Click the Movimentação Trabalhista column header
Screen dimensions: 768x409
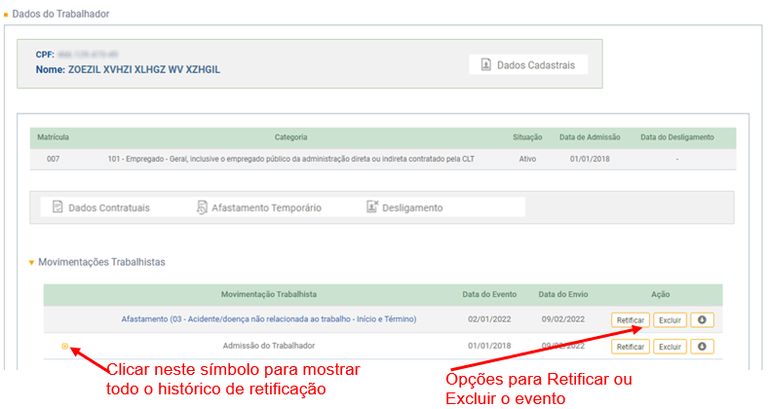(x=269, y=294)
